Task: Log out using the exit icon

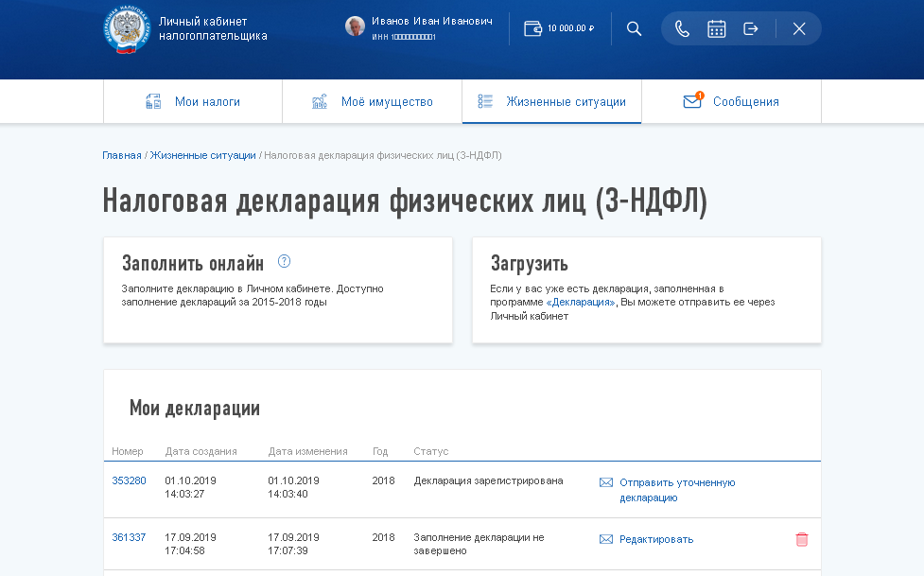Action: coord(750,28)
